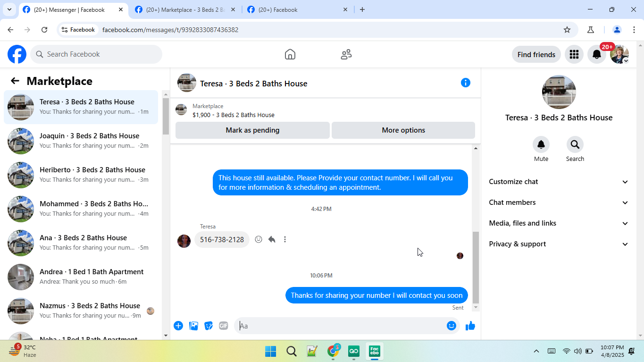Open the Friends icon in top navigation

[x=346, y=54]
